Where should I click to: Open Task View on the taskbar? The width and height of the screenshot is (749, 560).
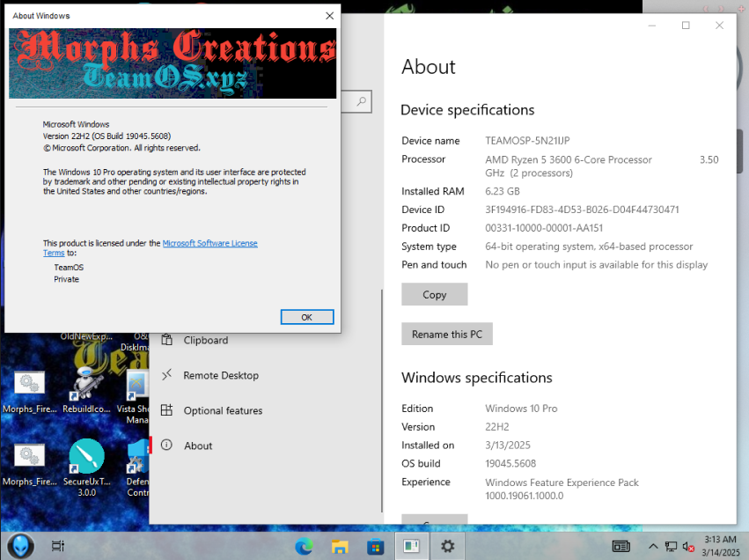point(58,546)
